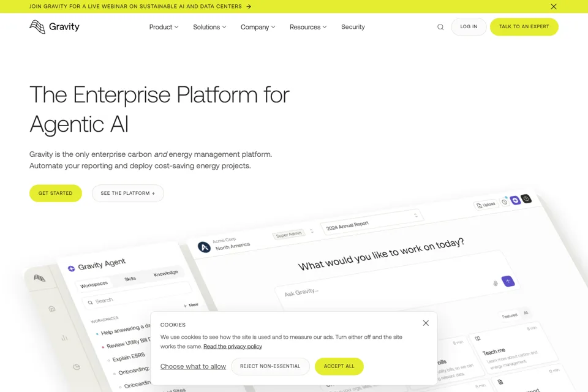
Task: Select the Knowledge tab in Gravity Agent
Action: click(x=166, y=273)
